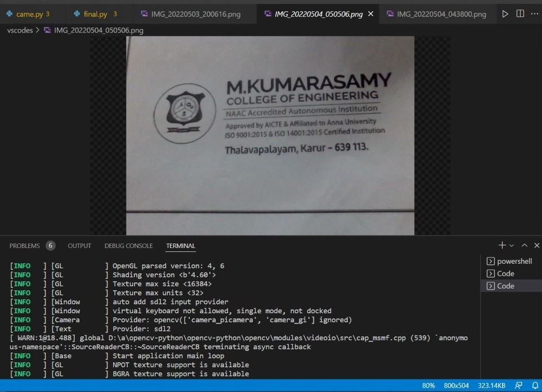Click the image icon on the IMG_20220503_200616.png tab
The height and width of the screenshot is (392, 542).
tap(145, 14)
